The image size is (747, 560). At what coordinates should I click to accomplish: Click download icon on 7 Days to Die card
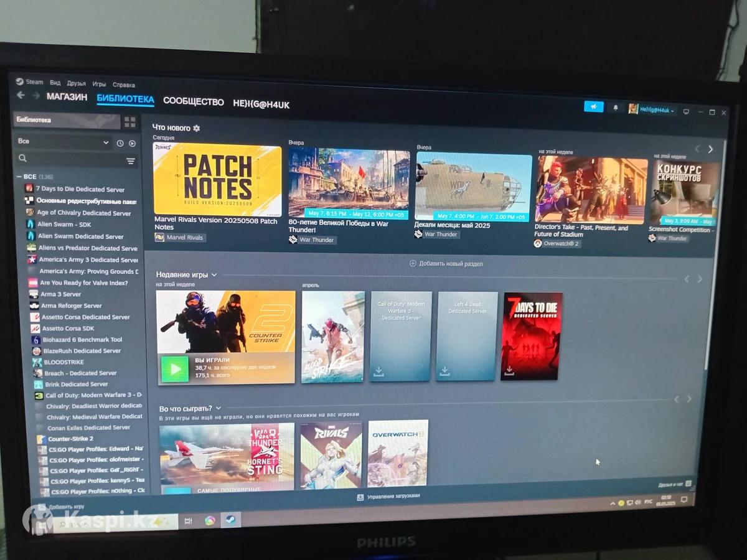509,370
